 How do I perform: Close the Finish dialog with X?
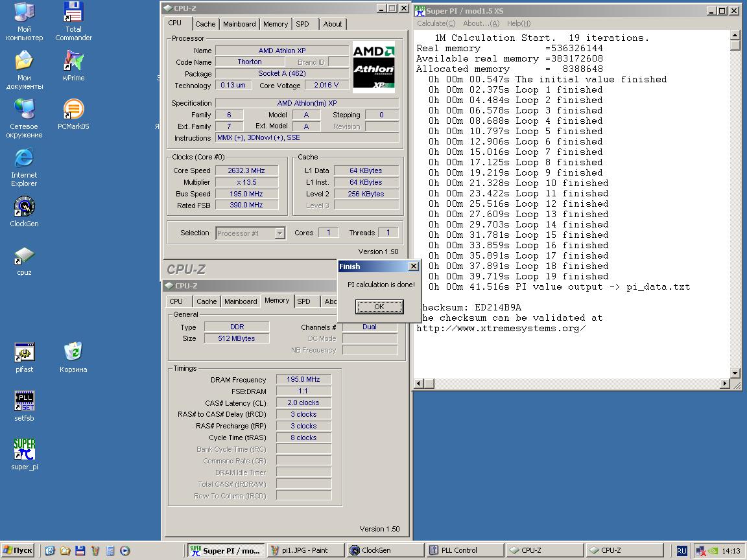click(414, 266)
